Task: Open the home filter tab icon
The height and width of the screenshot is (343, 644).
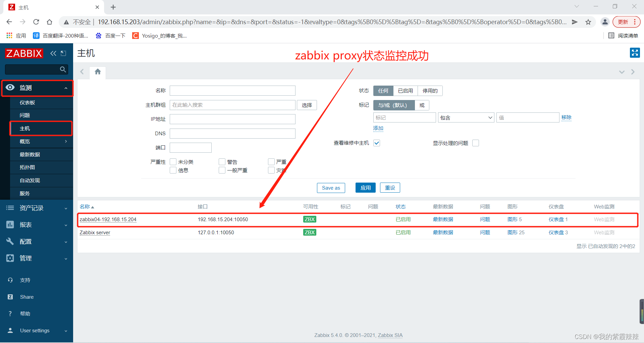Action: (x=98, y=72)
